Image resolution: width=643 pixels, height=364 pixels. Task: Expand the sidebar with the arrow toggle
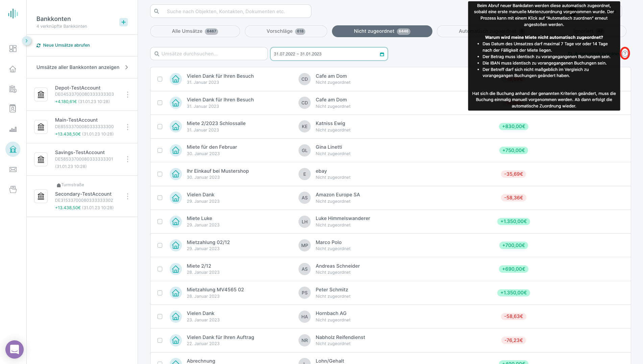pyautogui.click(x=26, y=41)
